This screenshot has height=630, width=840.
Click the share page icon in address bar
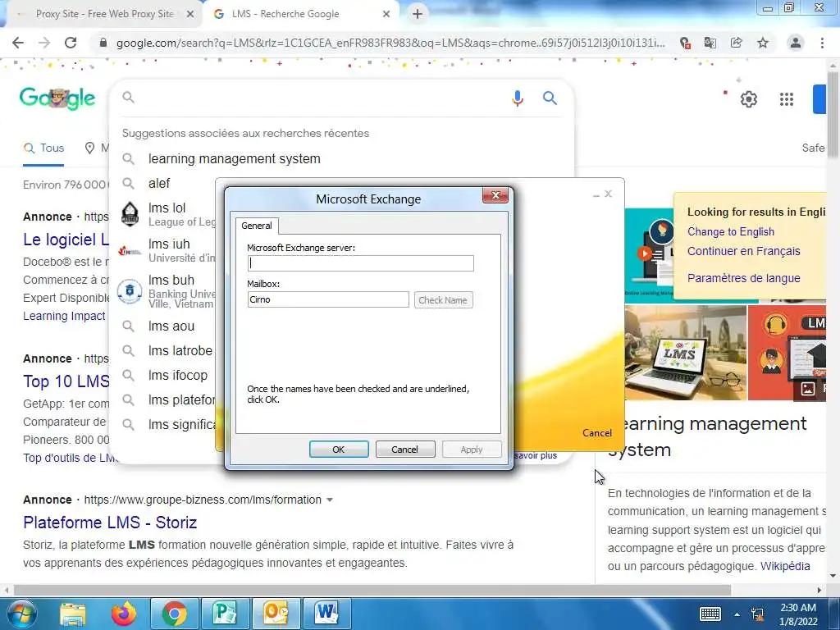[737, 43]
